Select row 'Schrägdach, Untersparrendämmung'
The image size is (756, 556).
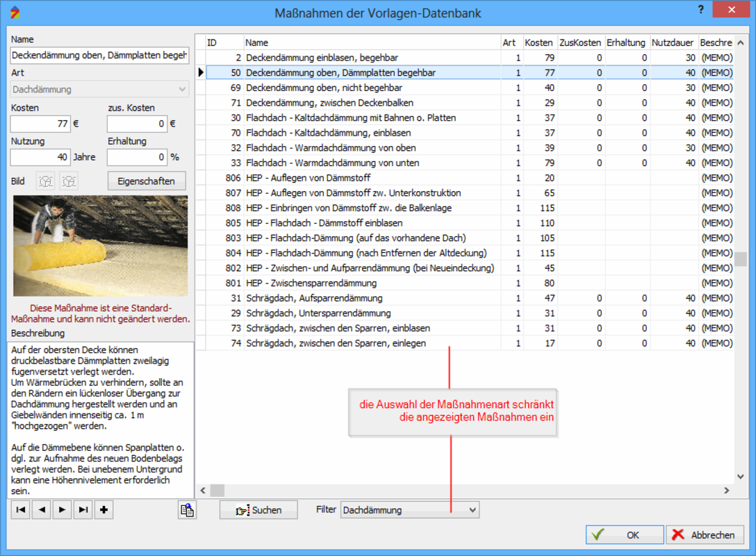470,313
